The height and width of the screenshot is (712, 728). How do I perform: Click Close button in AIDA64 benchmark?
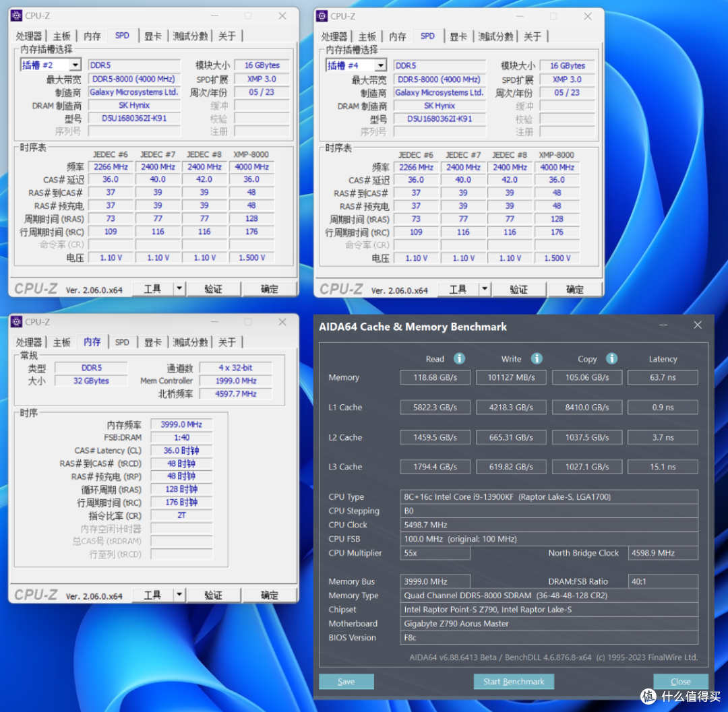pos(681,682)
